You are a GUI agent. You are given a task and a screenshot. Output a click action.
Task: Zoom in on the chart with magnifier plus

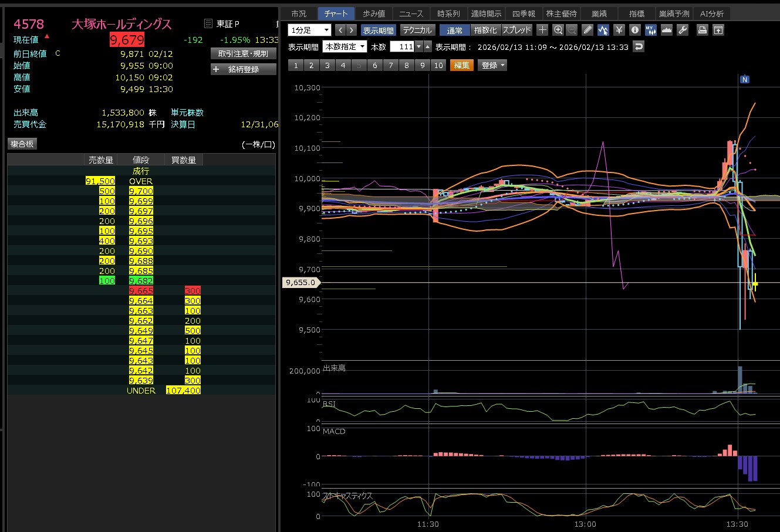pyautogui.click(x=558, y=30)
